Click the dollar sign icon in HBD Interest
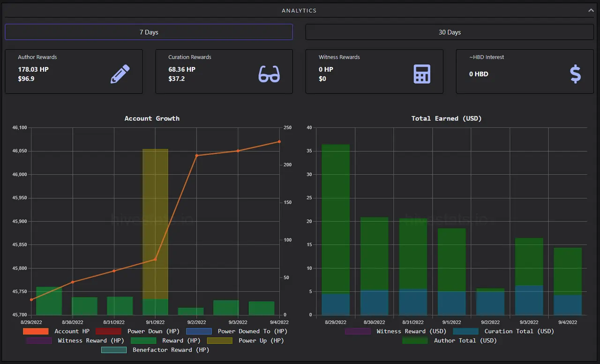 [x=575, y=74]
